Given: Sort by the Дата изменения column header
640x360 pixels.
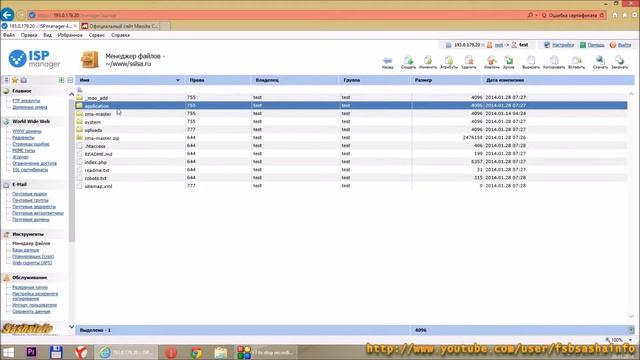Looking at the screenshot, I should click(x=557, y=80).
